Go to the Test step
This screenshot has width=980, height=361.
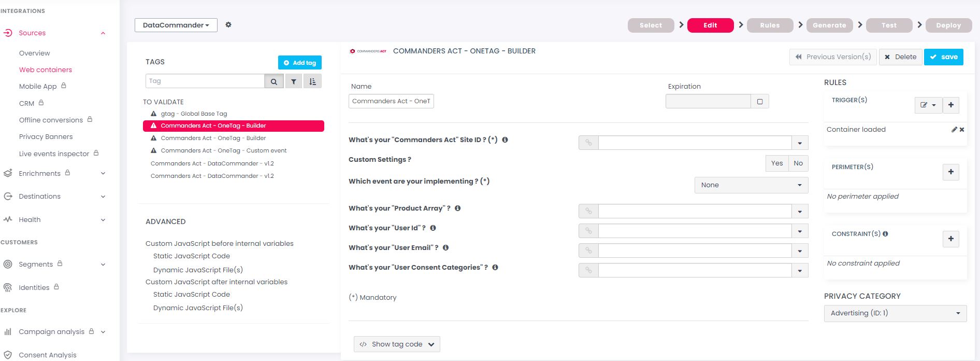[x=889, y=25]
